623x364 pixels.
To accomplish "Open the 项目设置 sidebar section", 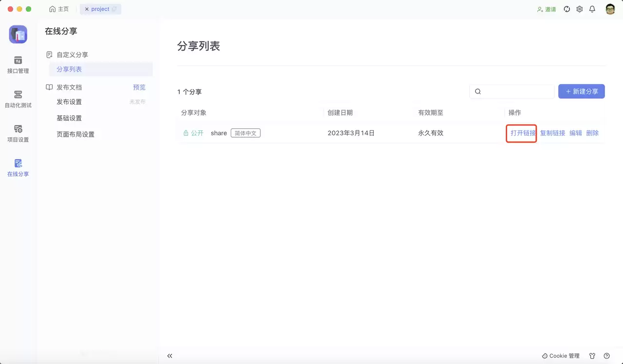I will (18, 133).
